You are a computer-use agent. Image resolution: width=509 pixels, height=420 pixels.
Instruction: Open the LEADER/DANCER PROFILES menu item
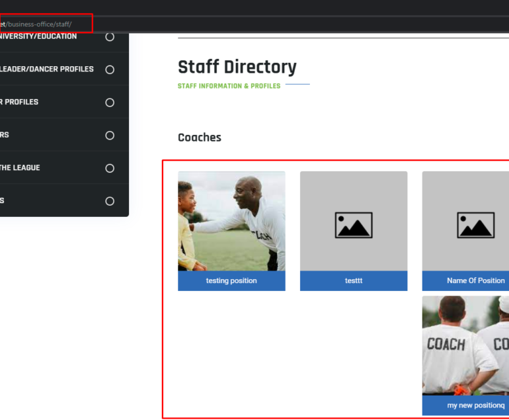[47, 69]
